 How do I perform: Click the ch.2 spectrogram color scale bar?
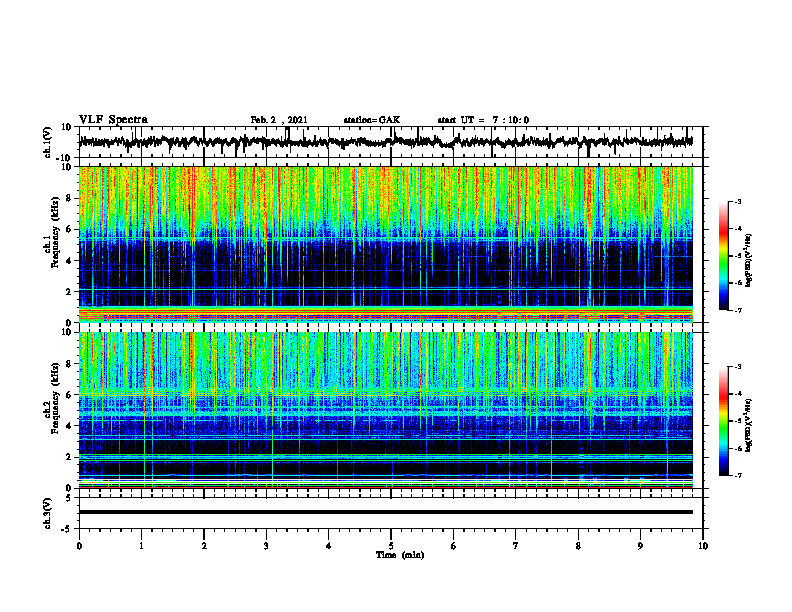(724, 421)
